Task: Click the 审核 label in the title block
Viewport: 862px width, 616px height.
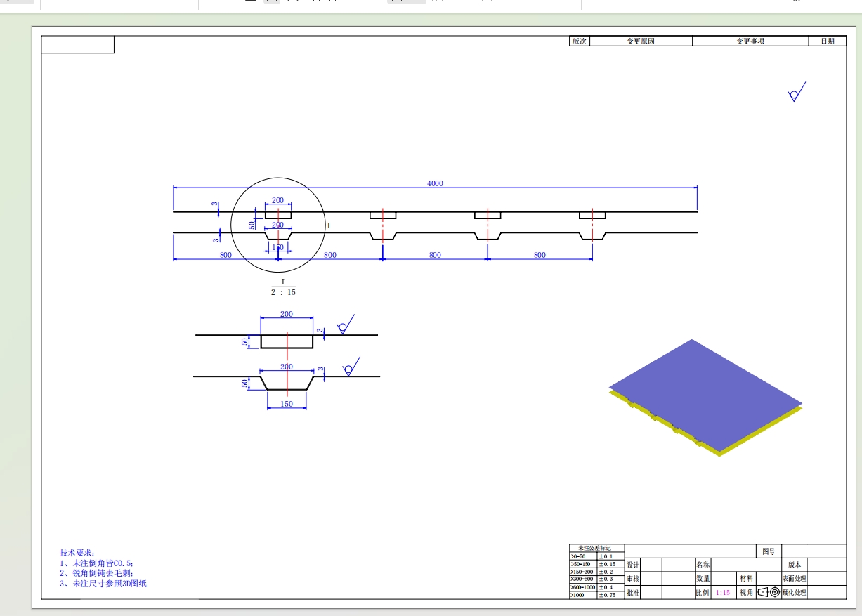Action: click(x=633, y=579)
